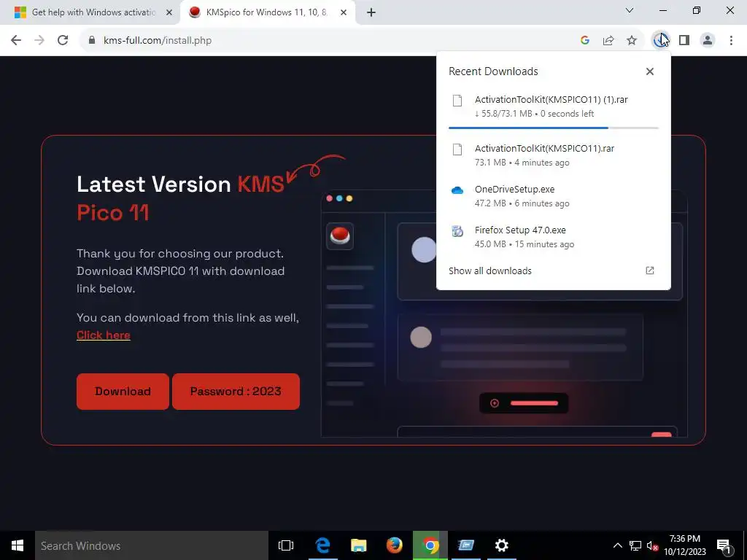
Task: Open the Chrome side panel
Action: click(684, 41)
